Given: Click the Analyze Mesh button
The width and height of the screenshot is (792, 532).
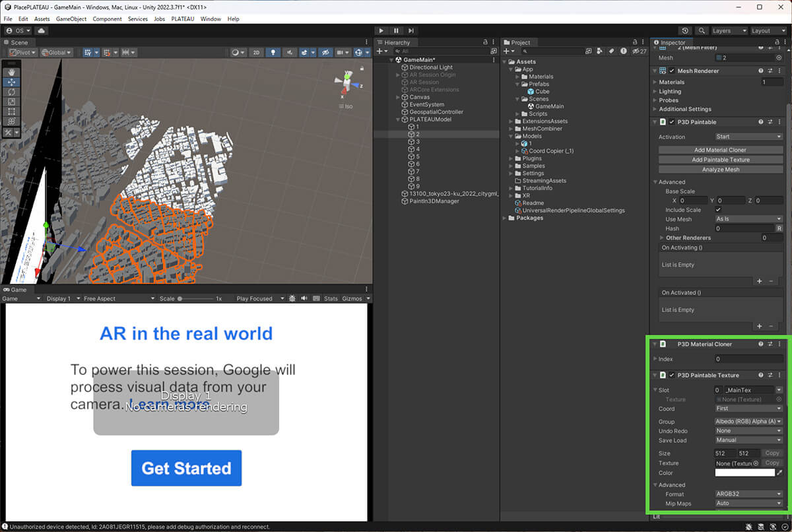Looking at the screenshot, I should click(x=720, y=170).
